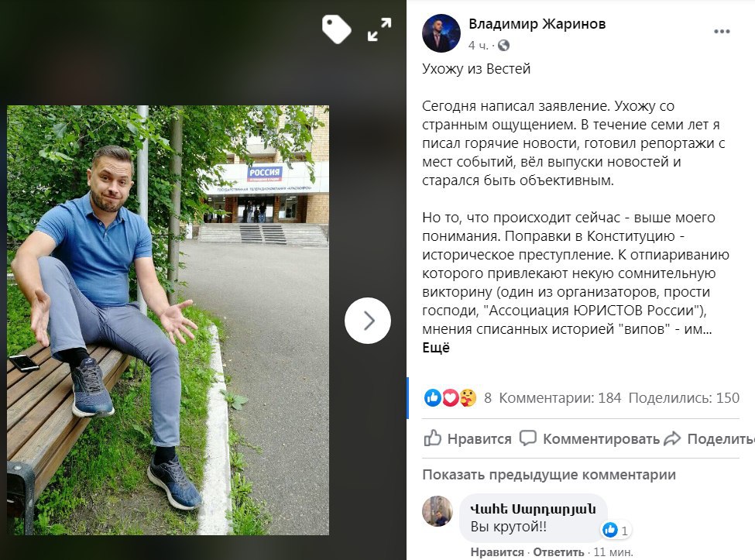The image size is (755, 560).
Task: Click the Комментировать button
Action: click(589, 438)
